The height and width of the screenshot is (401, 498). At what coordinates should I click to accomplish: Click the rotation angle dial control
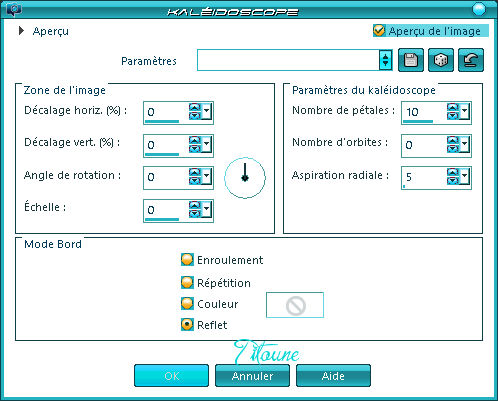(x=245, y=178)
